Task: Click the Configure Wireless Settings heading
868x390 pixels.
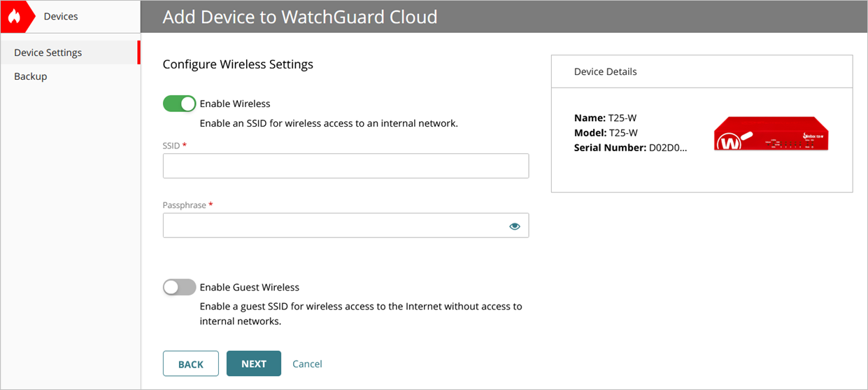Action: [x=238, y=64]
